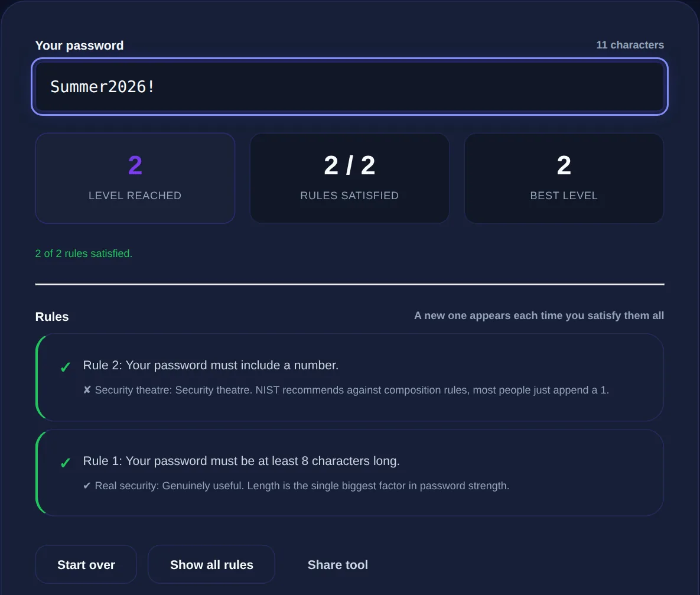
Task: Select the Rules Satisfied stat card
Action: (350, 178)
